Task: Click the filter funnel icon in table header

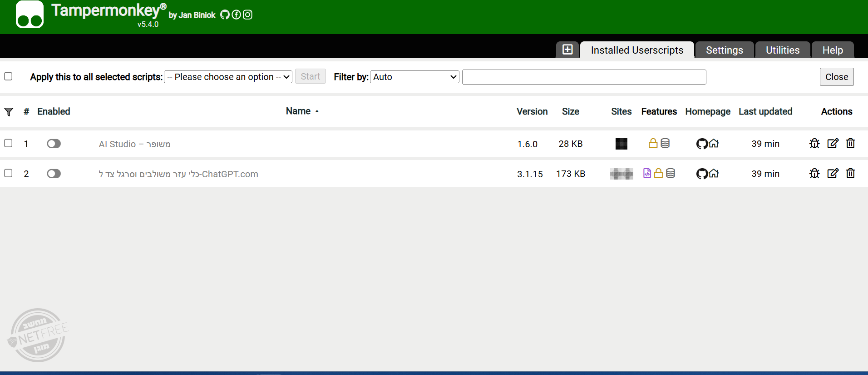Action: point(9,112)
